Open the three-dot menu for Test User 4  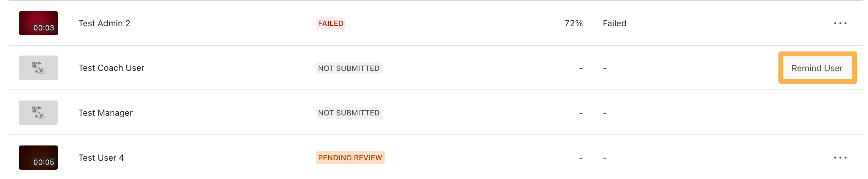pos(840,158)
